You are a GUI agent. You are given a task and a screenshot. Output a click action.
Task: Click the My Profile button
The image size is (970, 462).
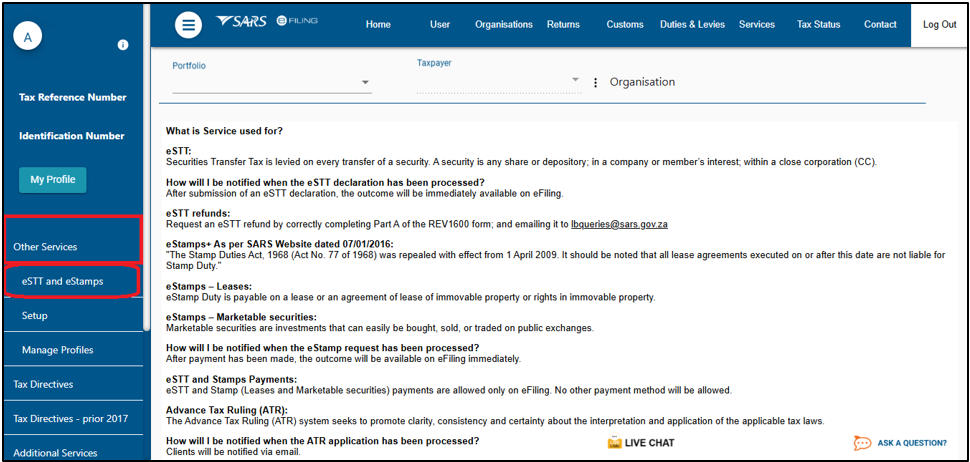click(53, 180)
